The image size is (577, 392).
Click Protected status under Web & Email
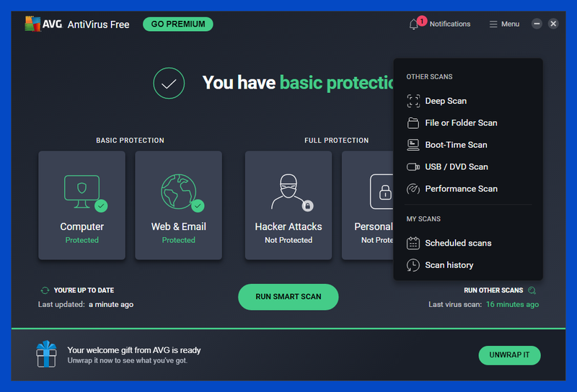click(x=178, y=240)
